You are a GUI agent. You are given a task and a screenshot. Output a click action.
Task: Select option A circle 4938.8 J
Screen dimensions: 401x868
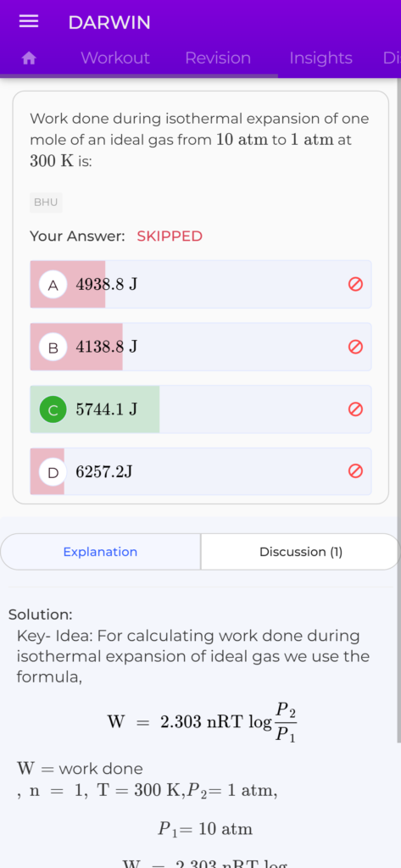point(53,285)
